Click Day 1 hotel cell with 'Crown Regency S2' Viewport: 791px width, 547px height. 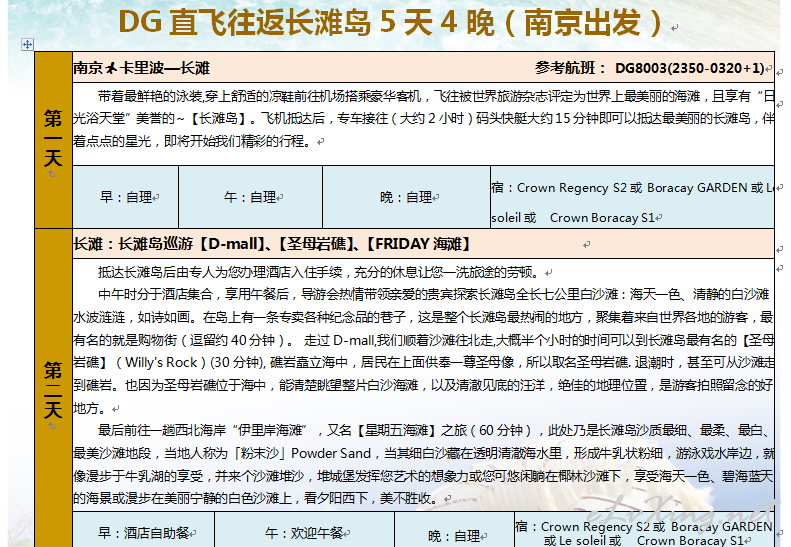pos(630,197)
